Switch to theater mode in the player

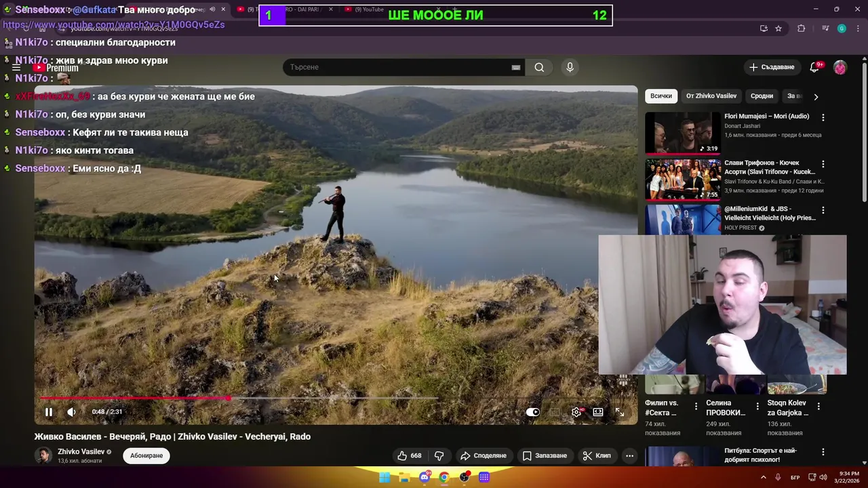(598, 412)
